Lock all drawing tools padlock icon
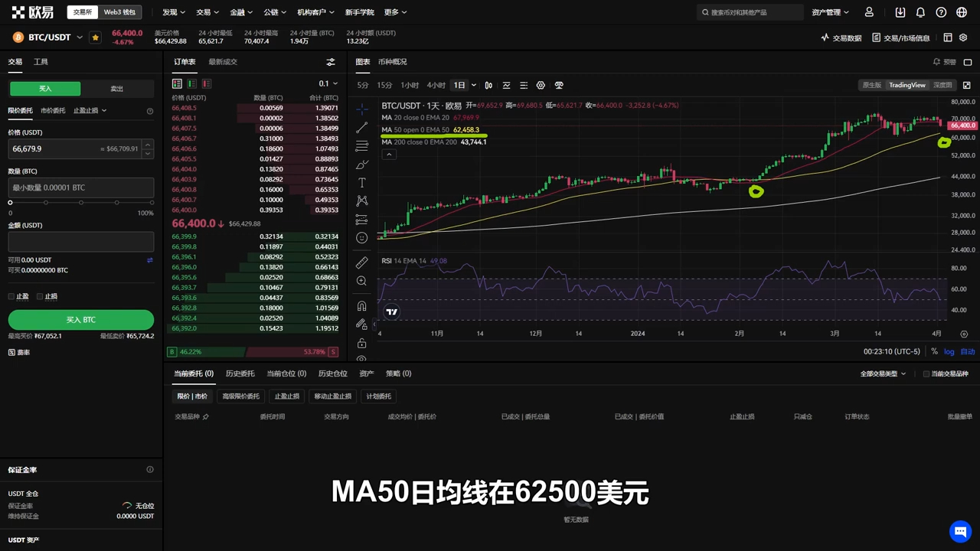 (362, 343)
